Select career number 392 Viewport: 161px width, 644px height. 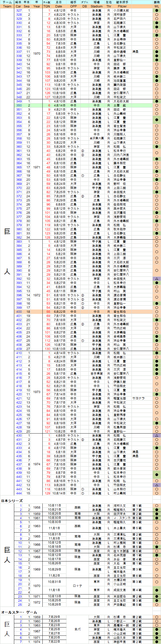pyautogui.click(x=19, y=279)
